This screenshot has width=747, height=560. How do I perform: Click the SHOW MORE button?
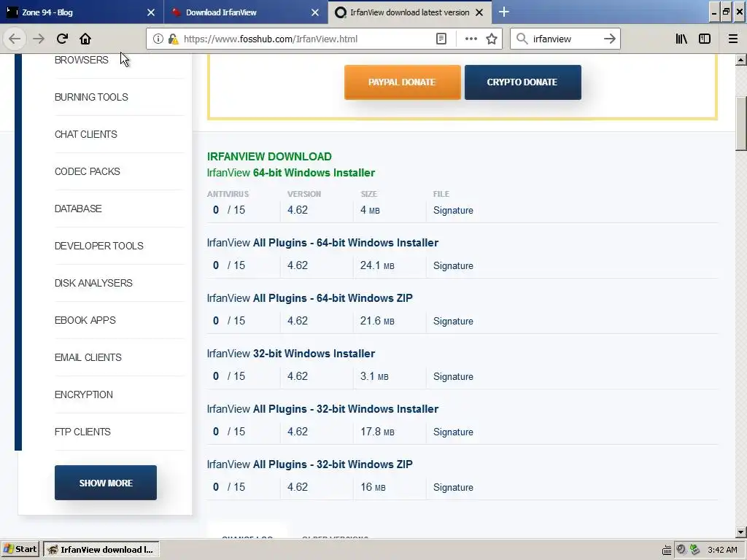[x=106, y=483]
